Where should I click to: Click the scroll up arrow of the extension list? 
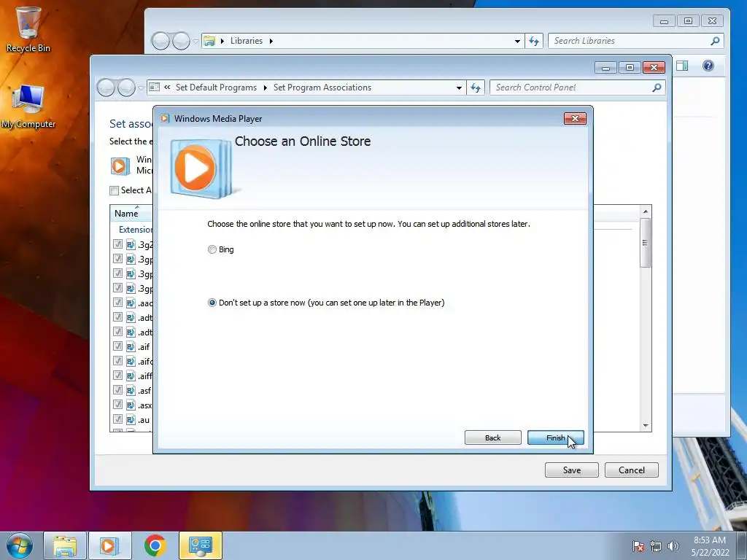coord(646,211)
